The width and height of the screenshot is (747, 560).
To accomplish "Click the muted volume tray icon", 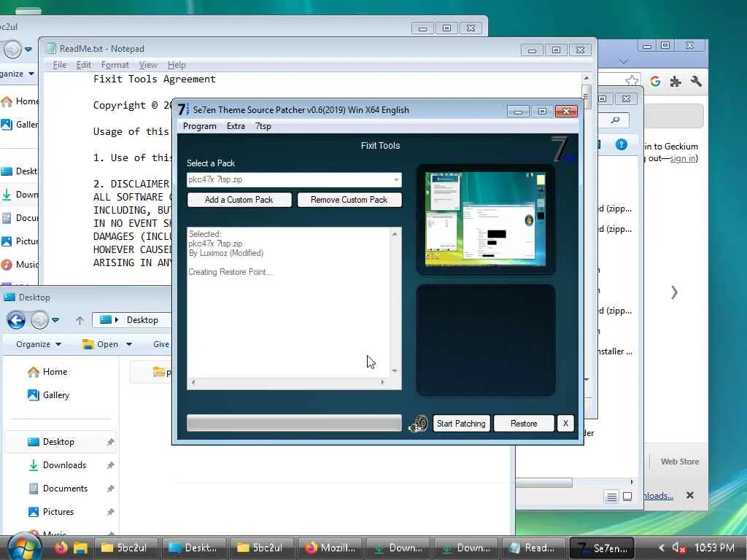I will (x=678, y=548).
